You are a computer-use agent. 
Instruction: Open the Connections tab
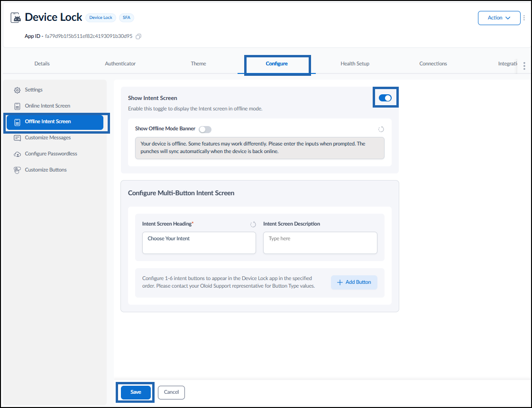click(433, 63)
